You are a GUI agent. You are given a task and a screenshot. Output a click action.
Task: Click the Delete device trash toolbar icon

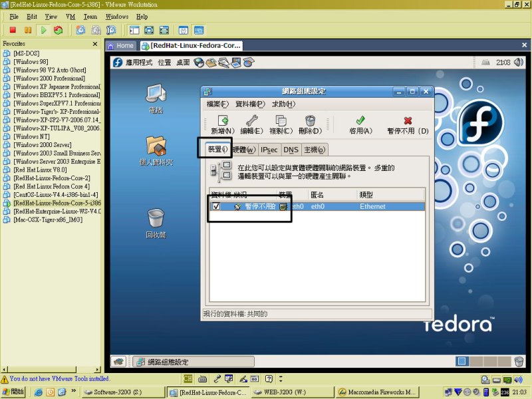click(310, 120)
